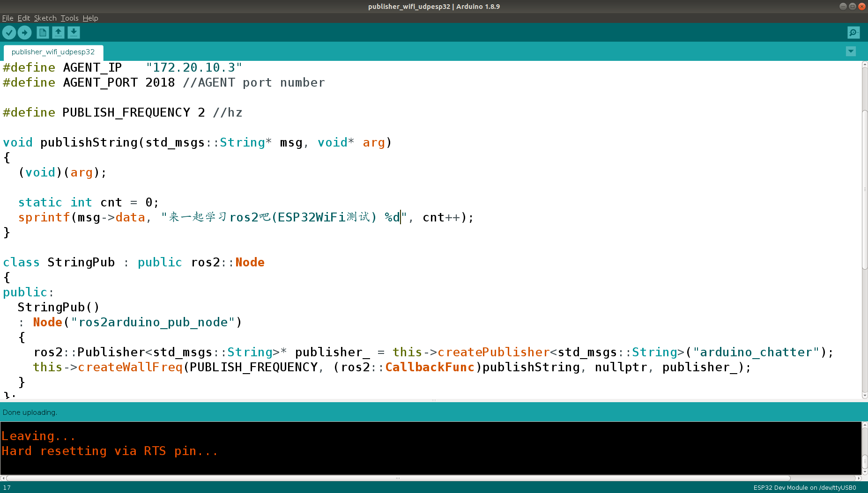Open the Edit menu
This screenshot has width=868, height=493.
tap(24, 18)
